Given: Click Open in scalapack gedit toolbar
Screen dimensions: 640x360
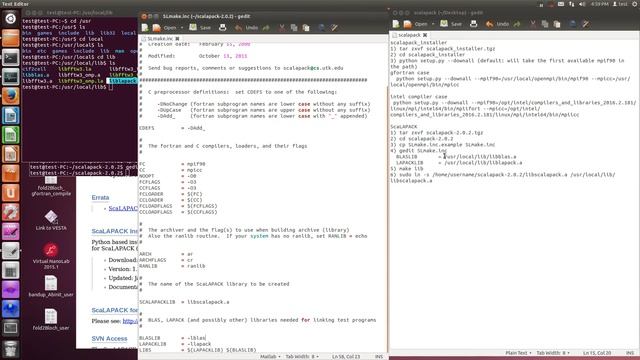Looking at the screenshot, I should (x=416, y=24).
